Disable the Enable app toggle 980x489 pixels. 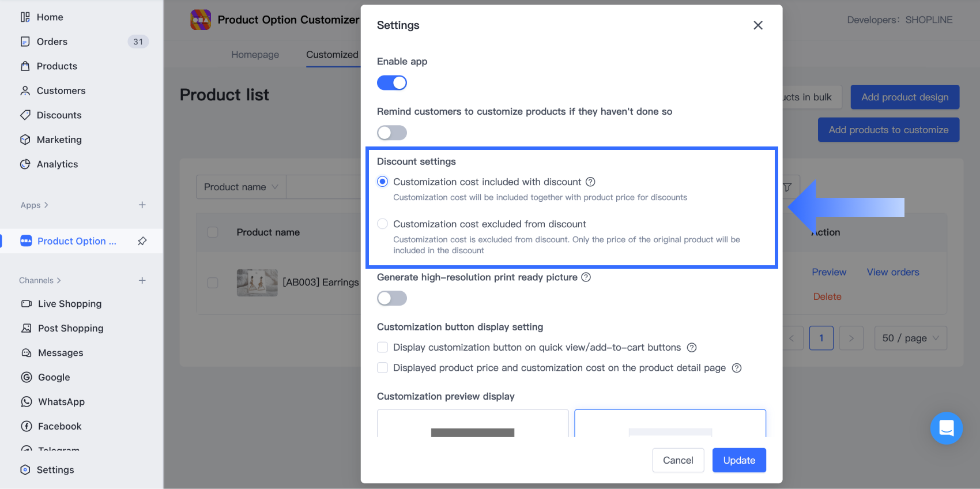(x=391, y=82)
